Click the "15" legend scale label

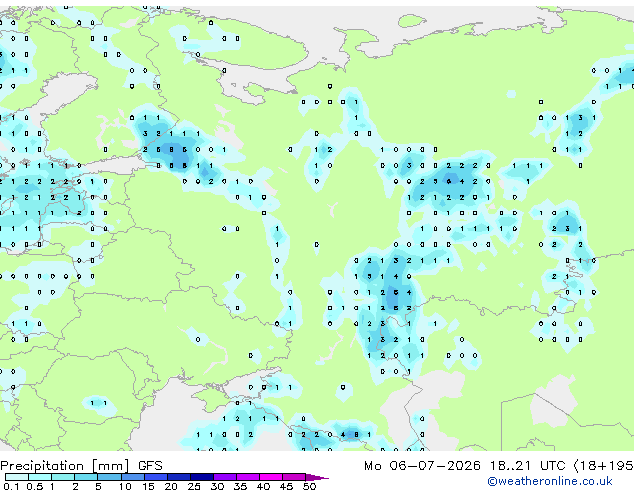[x=148, y=486]
